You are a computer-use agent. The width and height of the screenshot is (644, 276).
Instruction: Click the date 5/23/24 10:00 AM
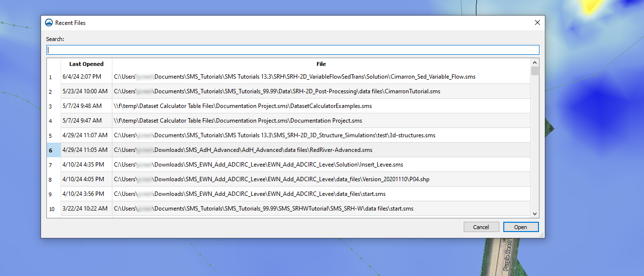[85, 91]
